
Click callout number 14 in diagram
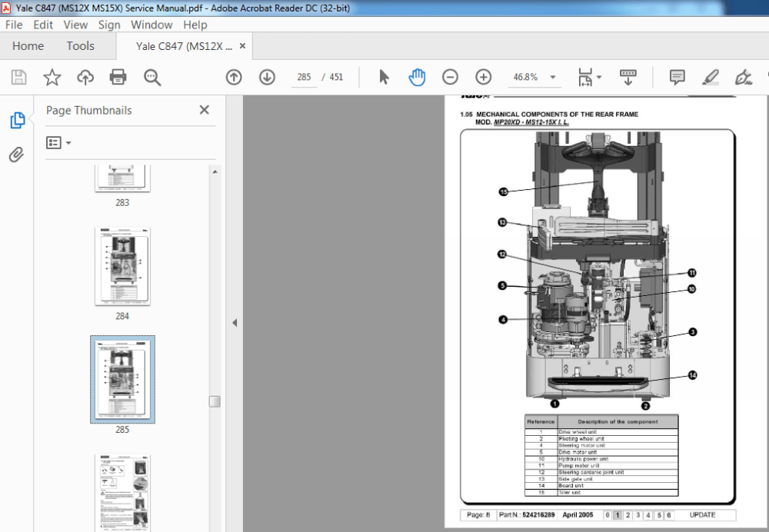(x=693, y=375)
